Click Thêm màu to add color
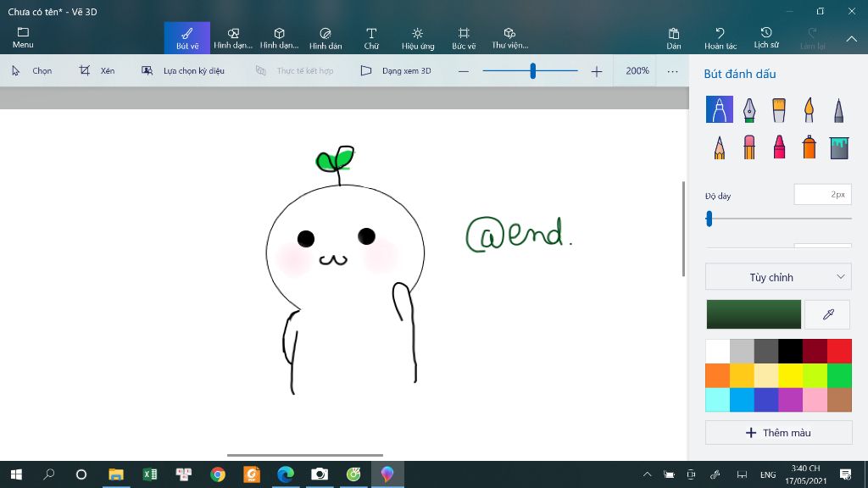The height and width of the screenshot is (488, 868). pos(778,433)
